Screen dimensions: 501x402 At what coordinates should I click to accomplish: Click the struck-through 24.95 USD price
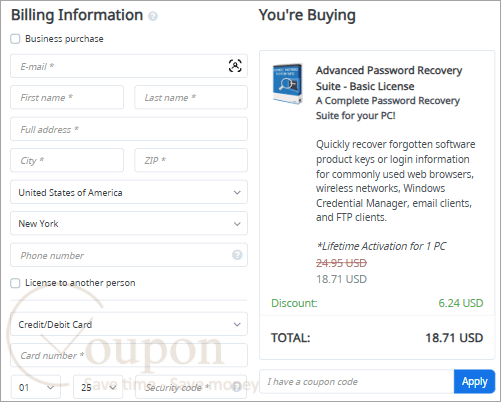pos(341,263)
